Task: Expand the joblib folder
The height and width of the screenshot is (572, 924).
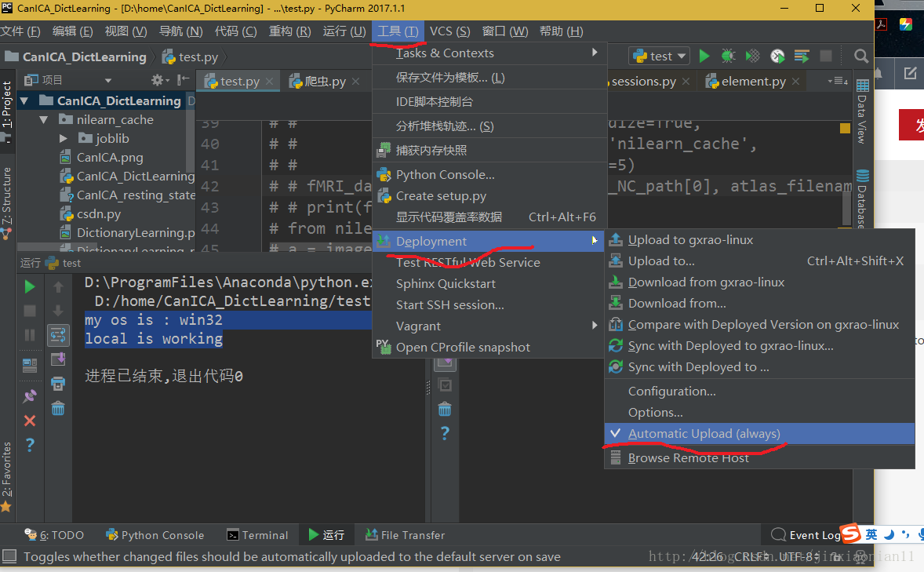Action: coord(63,139)
